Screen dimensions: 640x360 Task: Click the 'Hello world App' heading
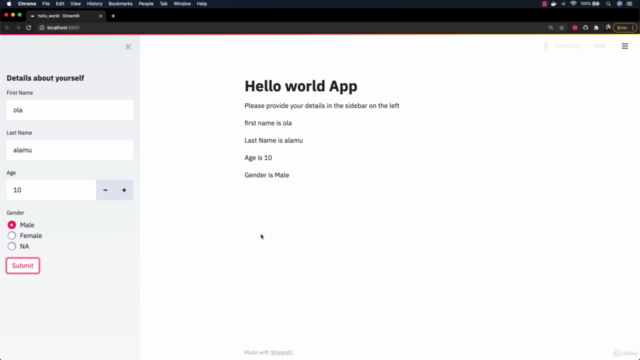pos(301,86)
